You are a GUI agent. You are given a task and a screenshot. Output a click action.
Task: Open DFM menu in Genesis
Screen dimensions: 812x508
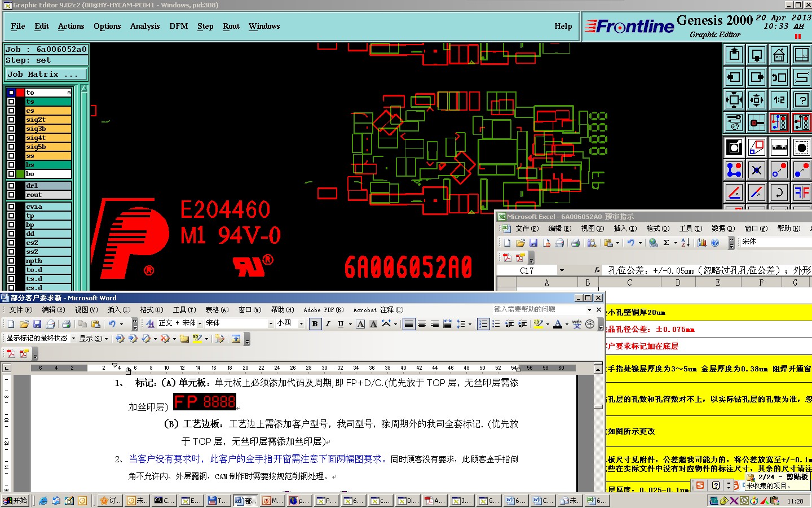point(179,26)
